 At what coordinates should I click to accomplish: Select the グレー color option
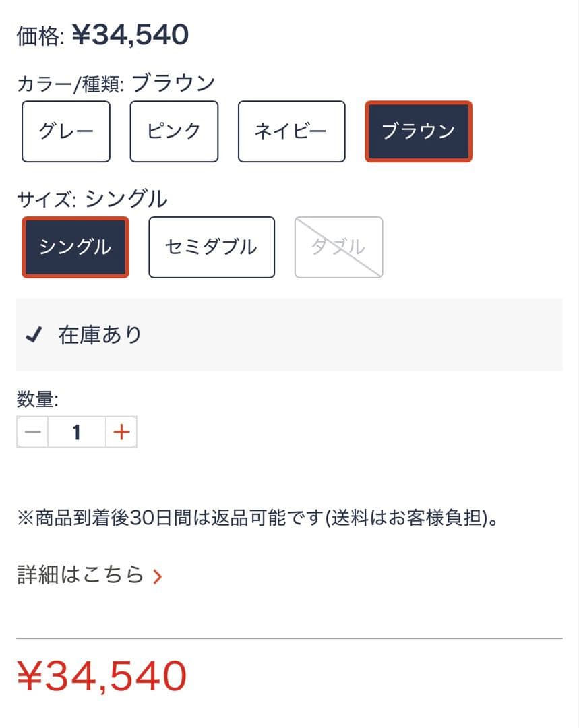65,131
